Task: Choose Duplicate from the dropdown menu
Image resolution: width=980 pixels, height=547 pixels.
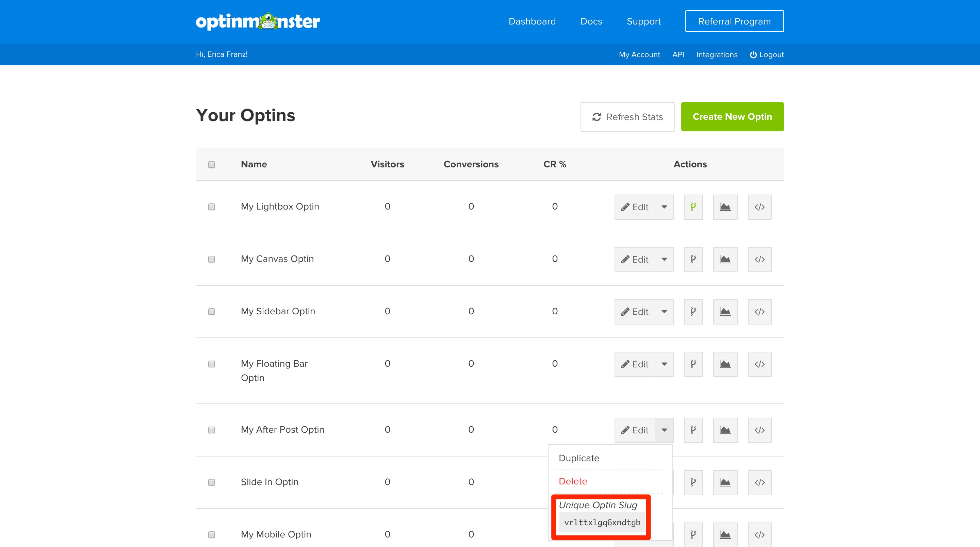Action: (578, 458)
